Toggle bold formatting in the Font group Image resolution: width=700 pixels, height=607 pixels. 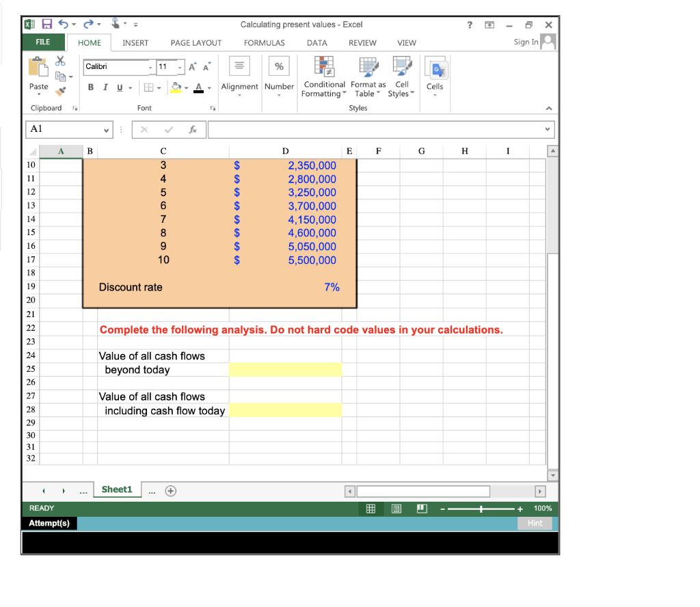pyautogui.click(x=91, y=87)
